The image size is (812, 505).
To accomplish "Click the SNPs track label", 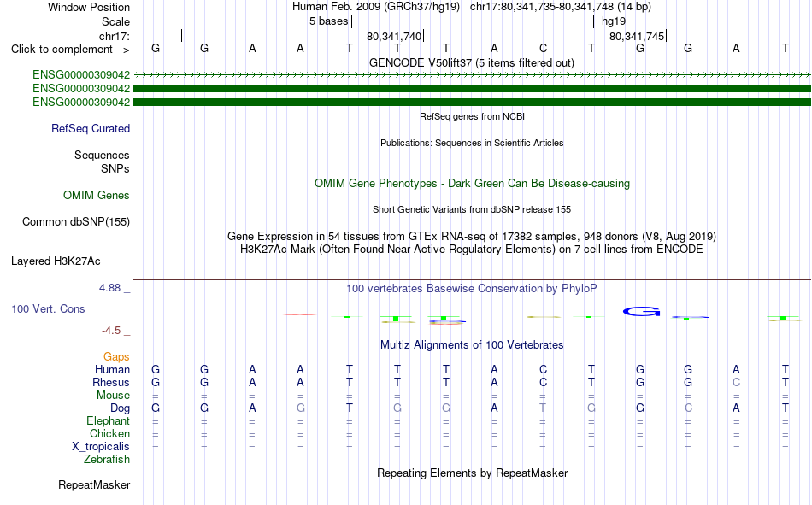I will pyautogui.click(x=115, y=169).
